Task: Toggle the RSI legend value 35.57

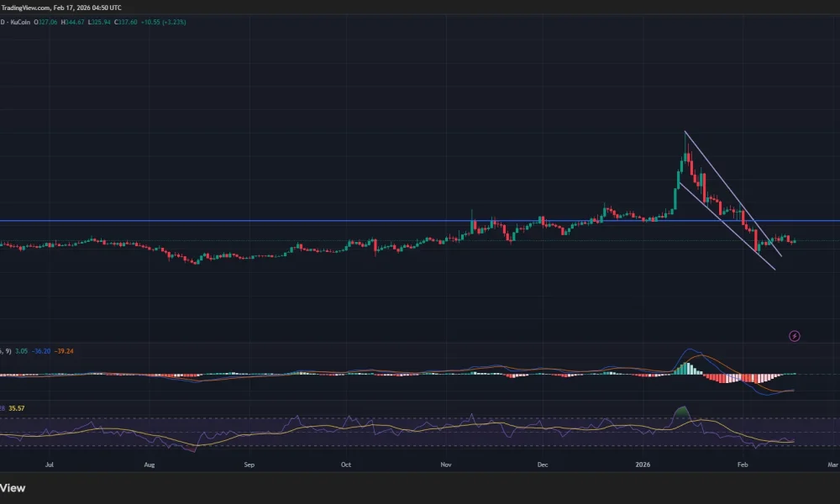Action: 15,407
